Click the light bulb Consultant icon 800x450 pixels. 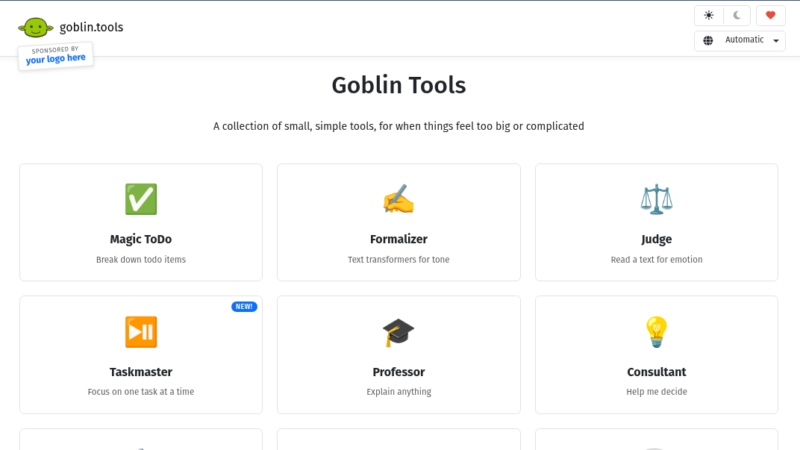(x=656, y=332)
